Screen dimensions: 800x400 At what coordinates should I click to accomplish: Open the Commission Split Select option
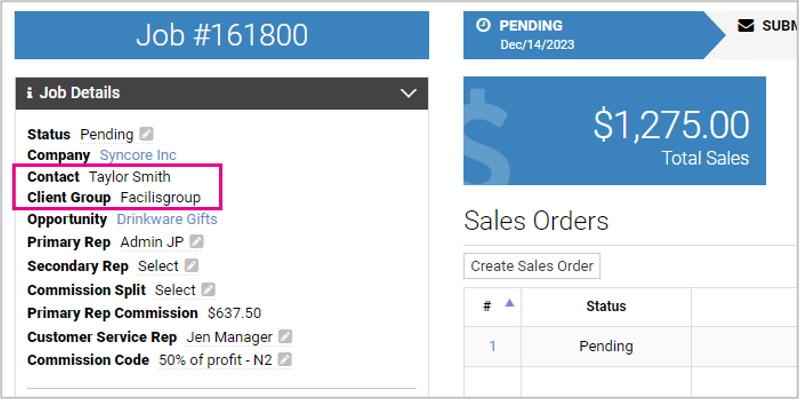(x=175, y=290)
